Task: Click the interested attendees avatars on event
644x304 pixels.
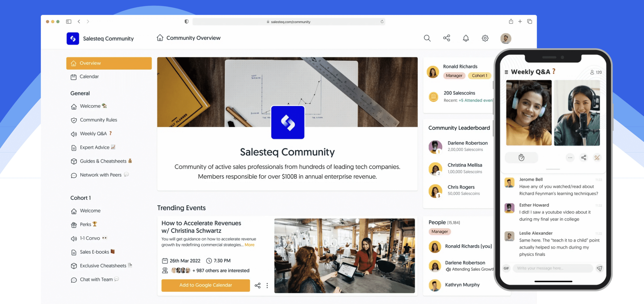Action: pos(181,271)
